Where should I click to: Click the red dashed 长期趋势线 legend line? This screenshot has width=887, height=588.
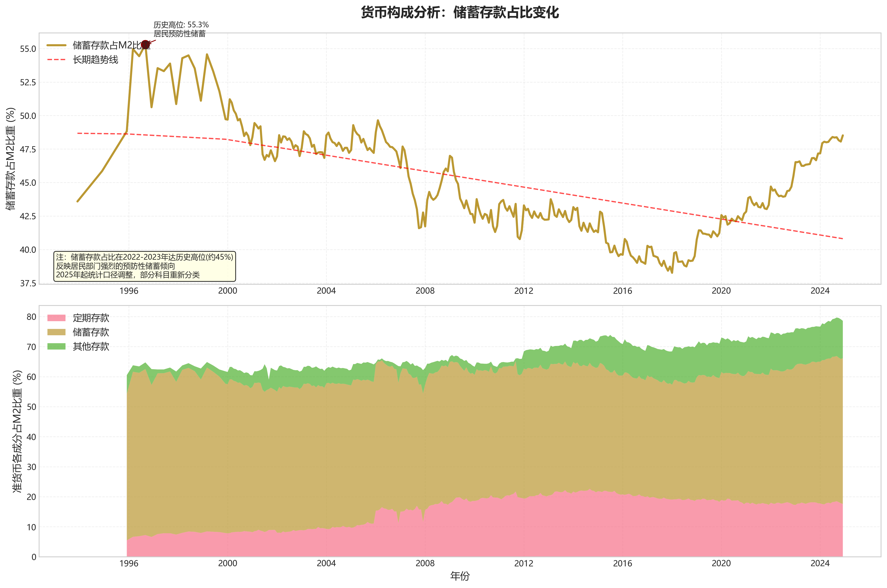click(x=56, y=60)
